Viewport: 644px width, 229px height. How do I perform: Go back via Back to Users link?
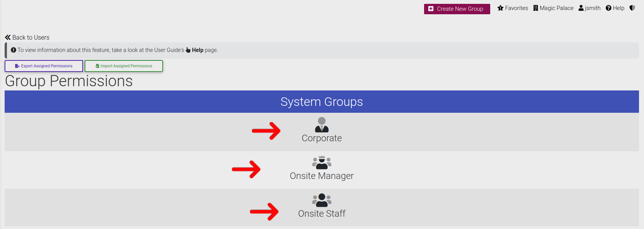click(27, 37)
